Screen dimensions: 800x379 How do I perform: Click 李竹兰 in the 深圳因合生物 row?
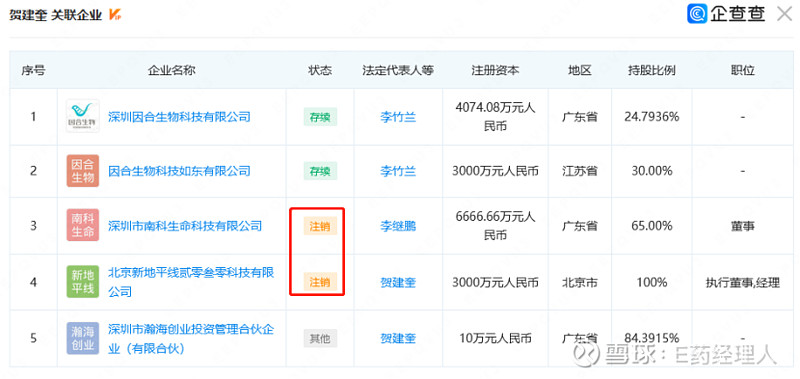[398, 117]
